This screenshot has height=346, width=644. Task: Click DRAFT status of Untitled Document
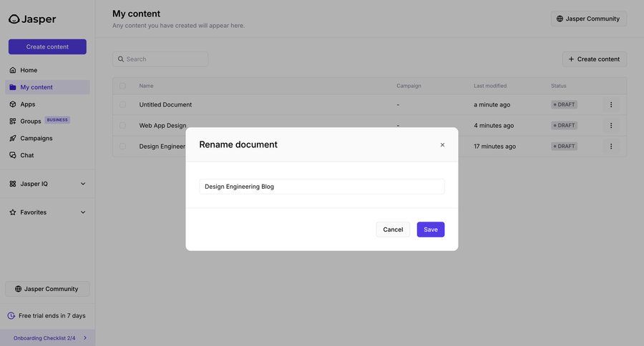(x=564, y=104)
